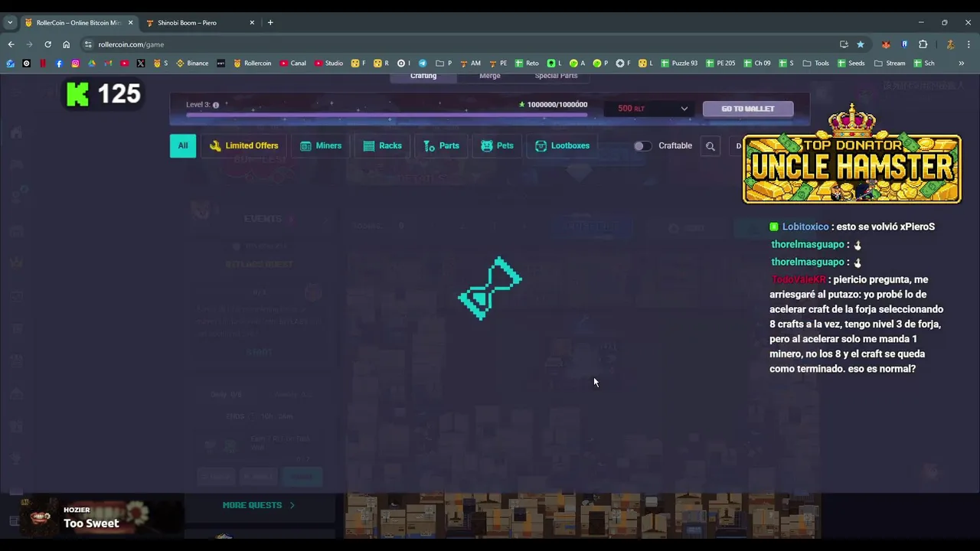The image size is (980, 551).
Task: Open the Chrome three-dot menu
Action: click(969, 44)
